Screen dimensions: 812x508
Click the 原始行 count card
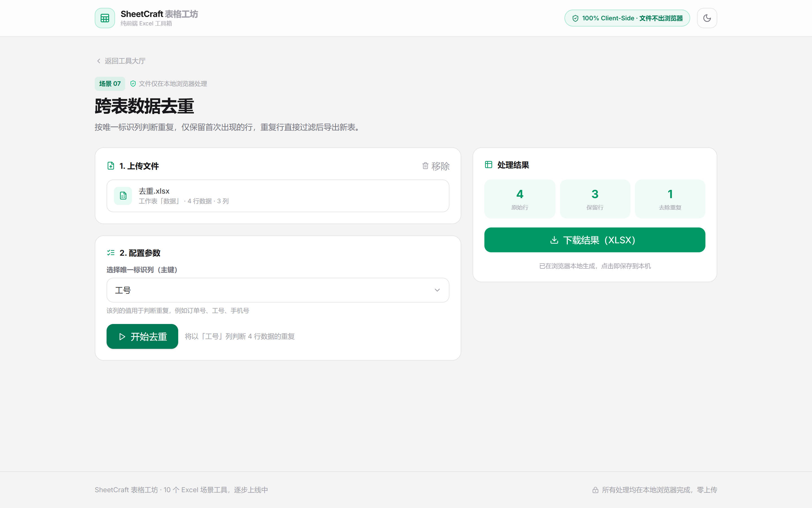[520, 199]
